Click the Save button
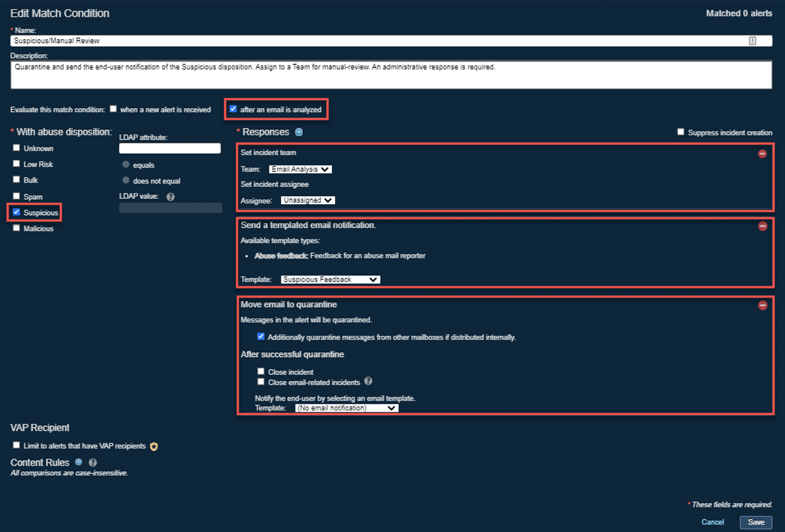 [x=756, y=522]
